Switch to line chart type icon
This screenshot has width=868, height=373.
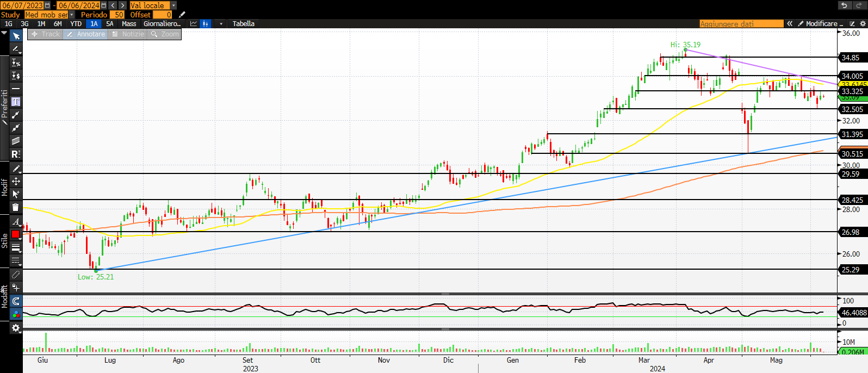click(194, 24)
